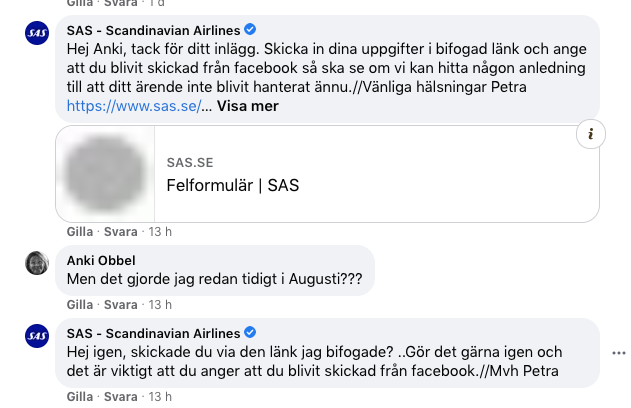Click first SAS - Scandinavian Airlines name
The image size is (631, 408).
[x=153, y=28]
